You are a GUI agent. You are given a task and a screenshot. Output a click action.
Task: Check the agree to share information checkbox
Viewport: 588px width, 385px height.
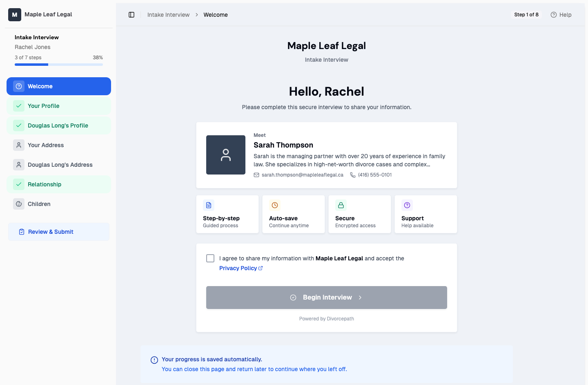tap(210, 258)
